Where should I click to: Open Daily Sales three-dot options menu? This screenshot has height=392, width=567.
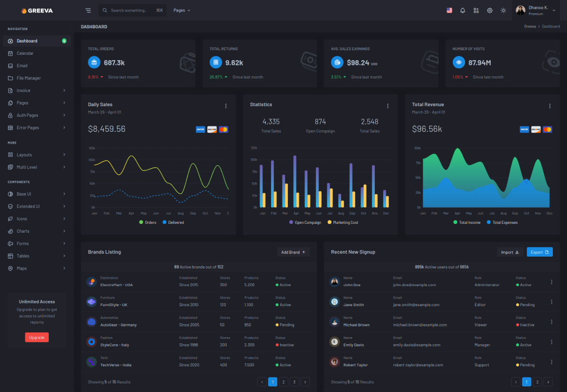pyautogui.click(x=226, y=106)
